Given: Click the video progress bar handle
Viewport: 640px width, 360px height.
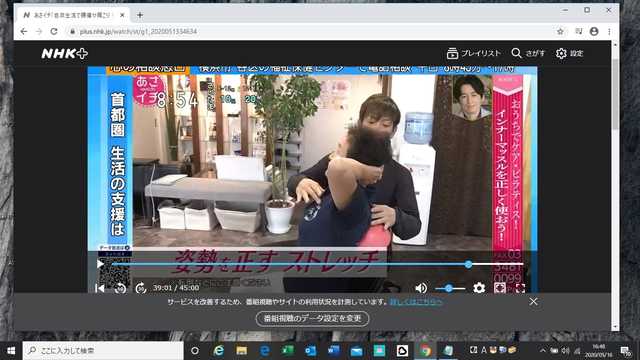Looking at the screenshot, I should [x=469, y=264].
